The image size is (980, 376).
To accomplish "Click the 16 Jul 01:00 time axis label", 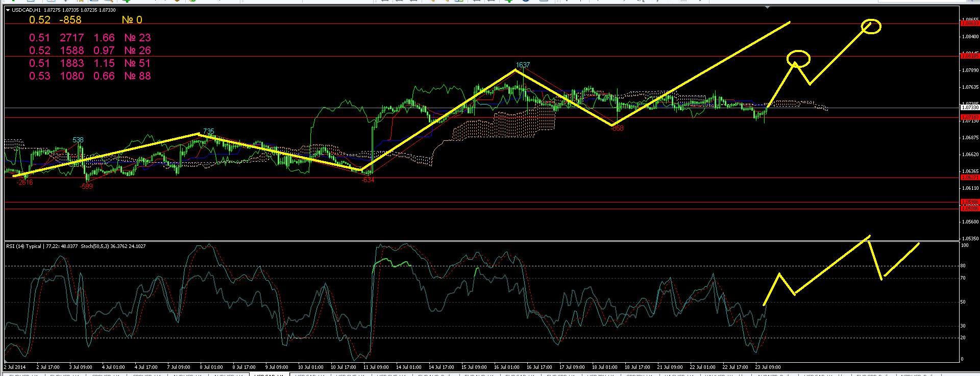I will [x=508, y=367].
